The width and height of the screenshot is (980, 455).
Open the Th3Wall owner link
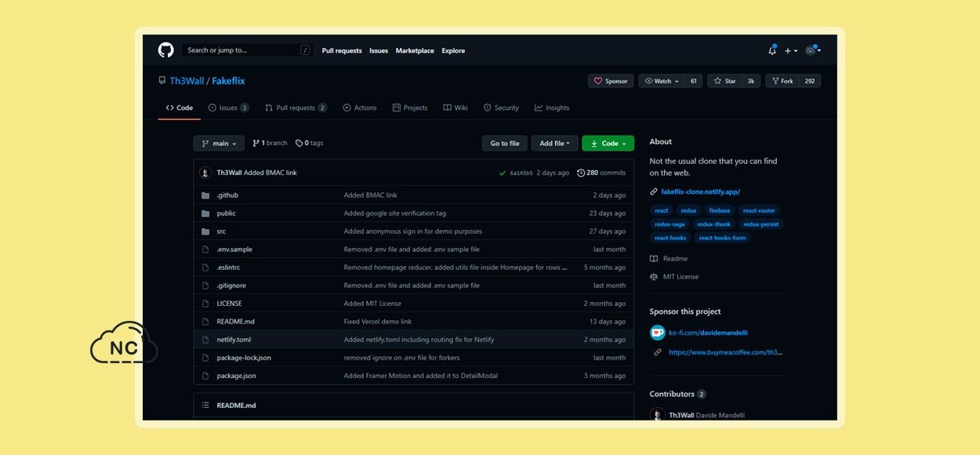(186, 81)
